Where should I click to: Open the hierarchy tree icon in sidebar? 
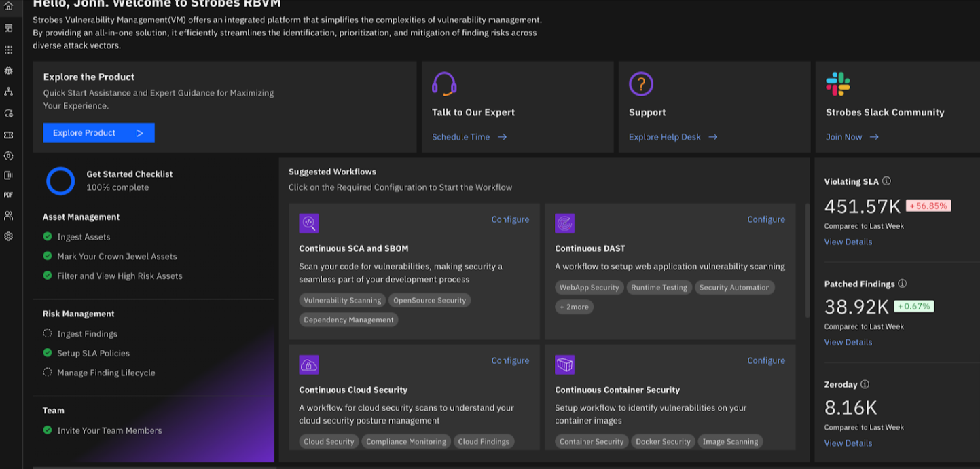point(8,91)
